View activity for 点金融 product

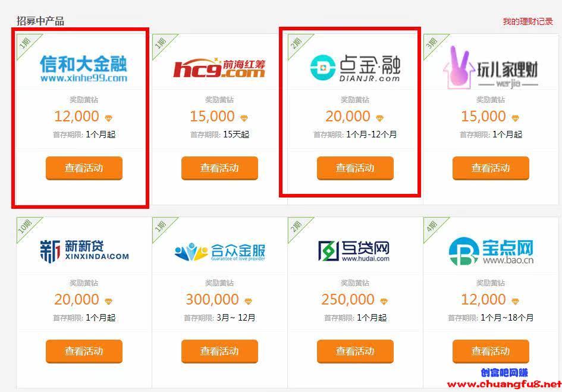tap(355, 168)
